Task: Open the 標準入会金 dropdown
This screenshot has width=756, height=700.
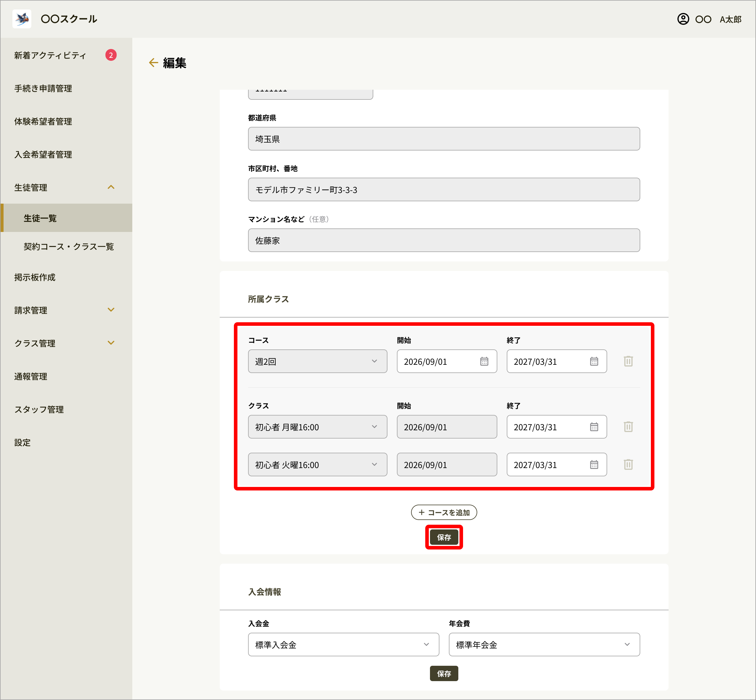Action: tap(343, 645)
